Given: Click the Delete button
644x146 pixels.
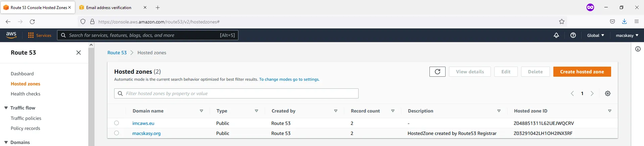Looking at the screenshot, I should (x=535, y=72).
